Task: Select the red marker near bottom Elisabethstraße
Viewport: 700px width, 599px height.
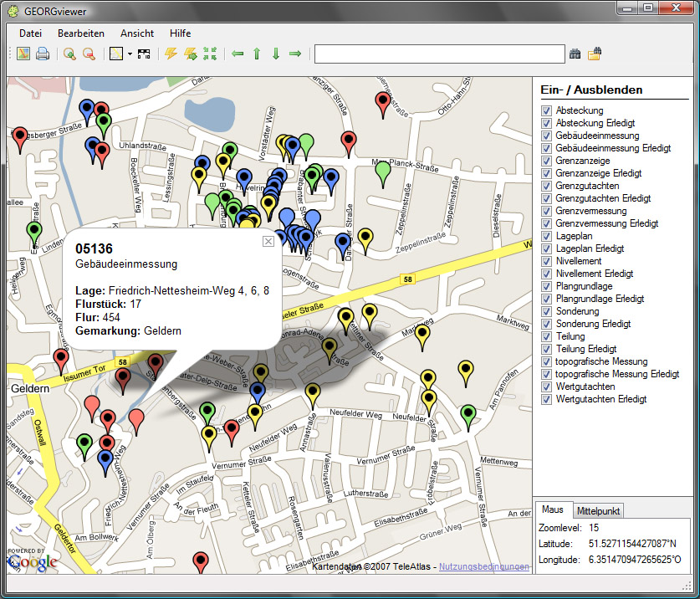Action: [201, 562]
